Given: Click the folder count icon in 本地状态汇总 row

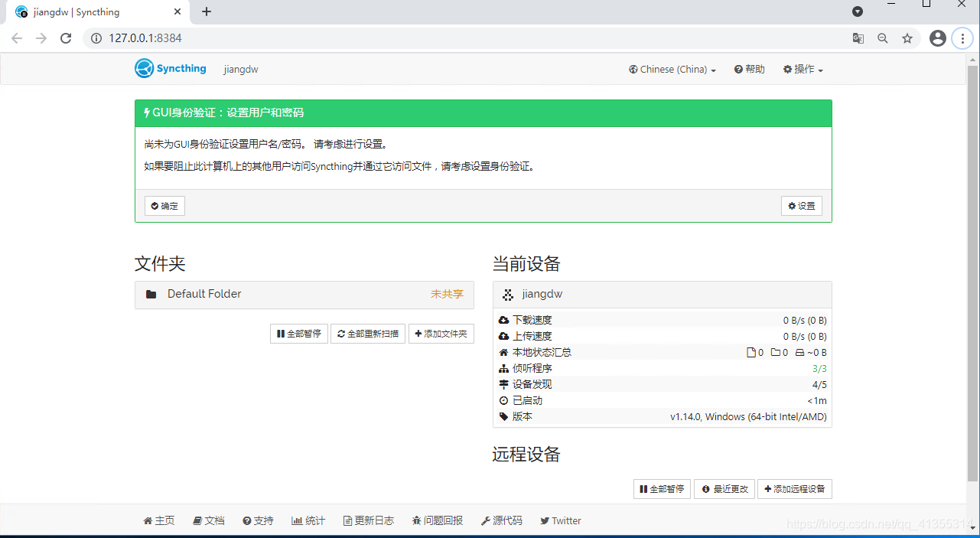Looking at the screenshot, I should pos(775,352).
